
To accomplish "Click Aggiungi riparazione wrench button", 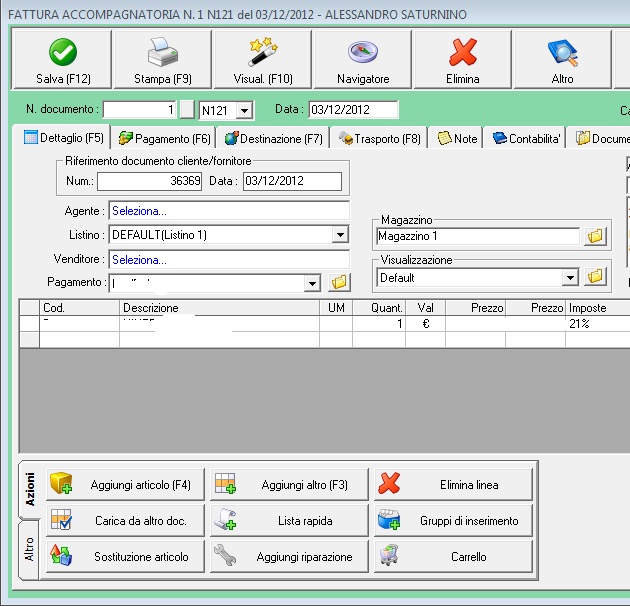I will 289,557.
